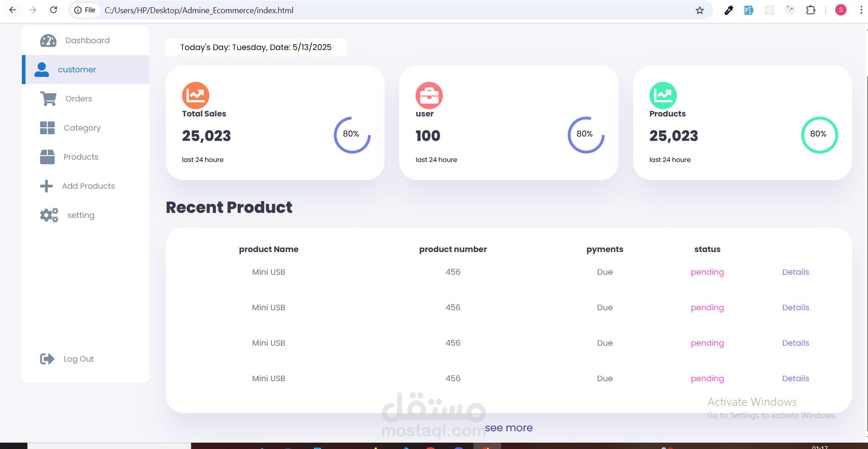
Task: Click the Log Out link
Action: point(78,359)
